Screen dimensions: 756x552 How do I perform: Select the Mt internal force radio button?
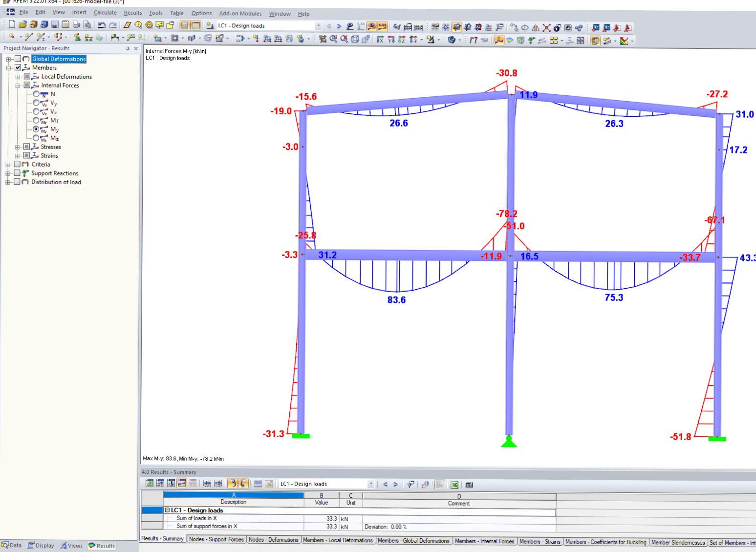(x=36, y=120)
